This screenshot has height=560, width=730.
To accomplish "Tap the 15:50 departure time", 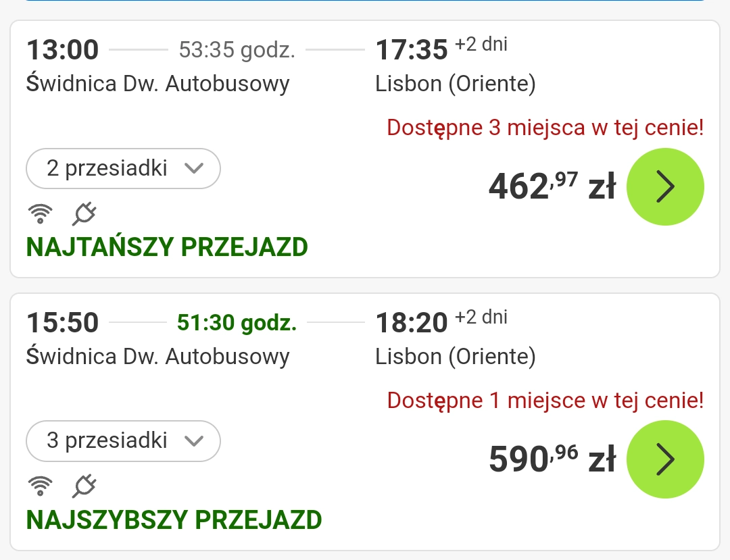I will pyautogui.click(x=62, y=323).
